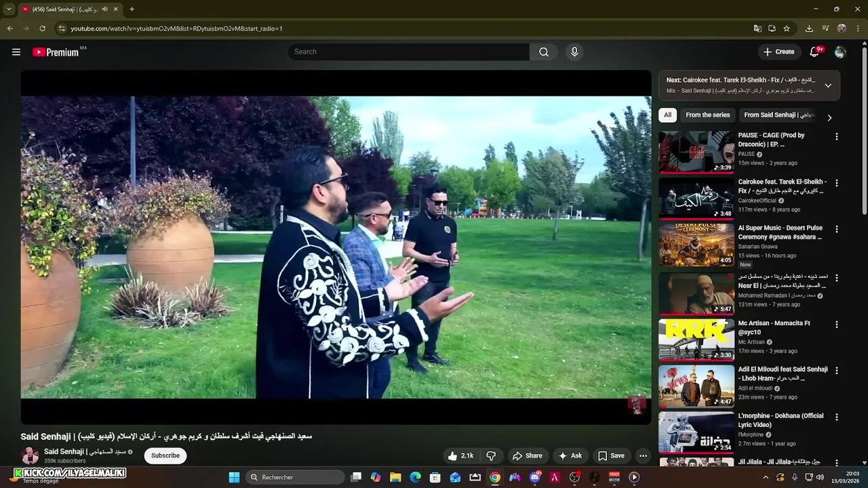This screenshot has width=868, height=488.
Task: Start voice search with the microphone
Action: (x=574, y=52)
